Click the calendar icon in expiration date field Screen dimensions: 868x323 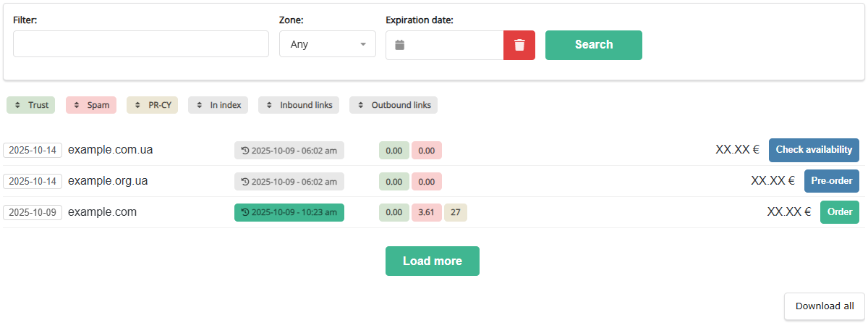coord(400,45)
